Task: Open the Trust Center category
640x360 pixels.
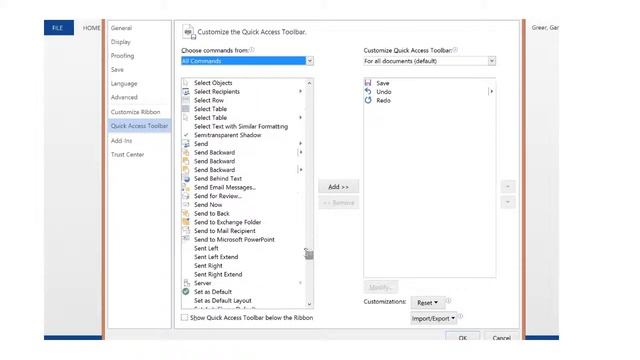Action: pyautogui.click(x=127, y=155)
